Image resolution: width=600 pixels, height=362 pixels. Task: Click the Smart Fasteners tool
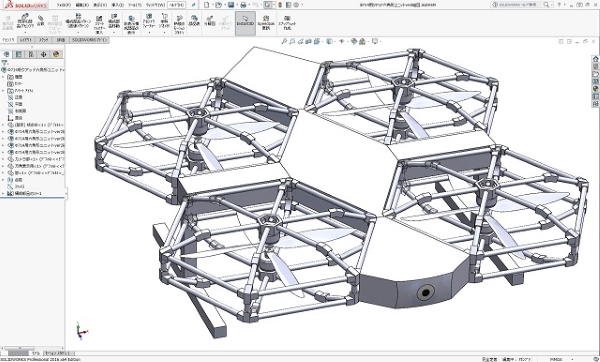(x=99, y=24)
